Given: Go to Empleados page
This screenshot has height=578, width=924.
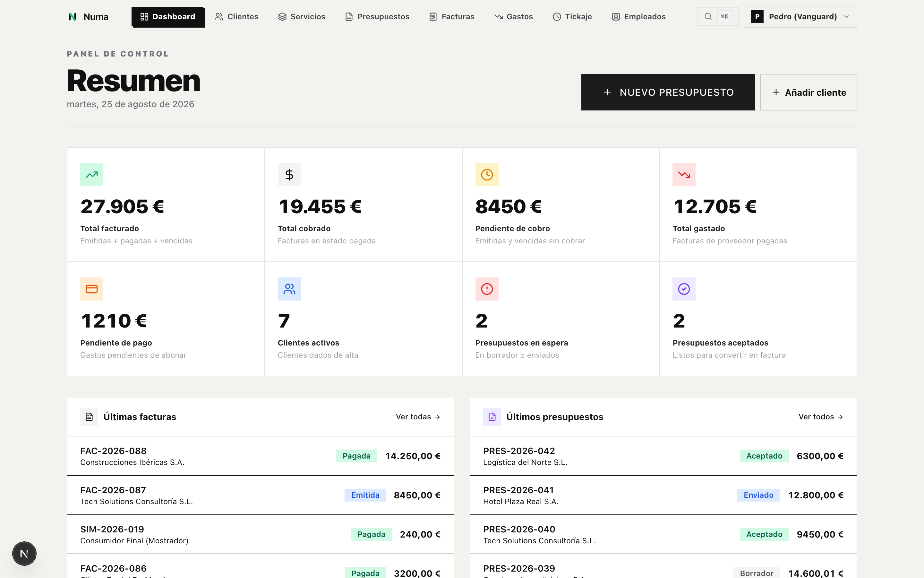Looking at the screenshot, I should coord(639,17).
